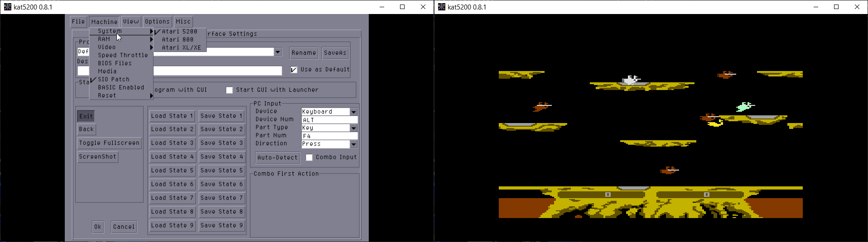Open the Machine menu
The height and width of the screenshot is (242, 868).
pyautogui.click(x=104, y=21)
